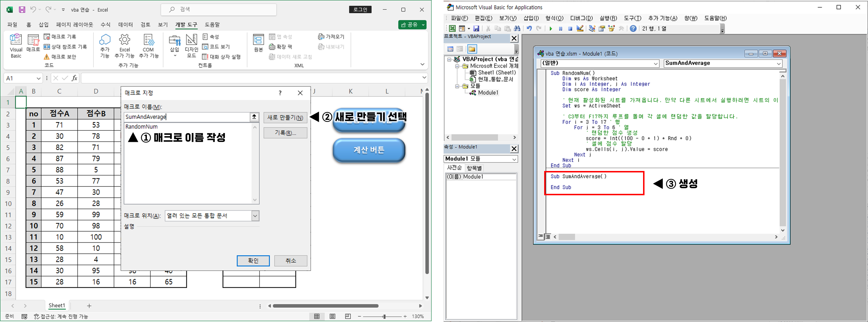
Task: Toggle Folders view in the Project pane
Action: [472, 49]
